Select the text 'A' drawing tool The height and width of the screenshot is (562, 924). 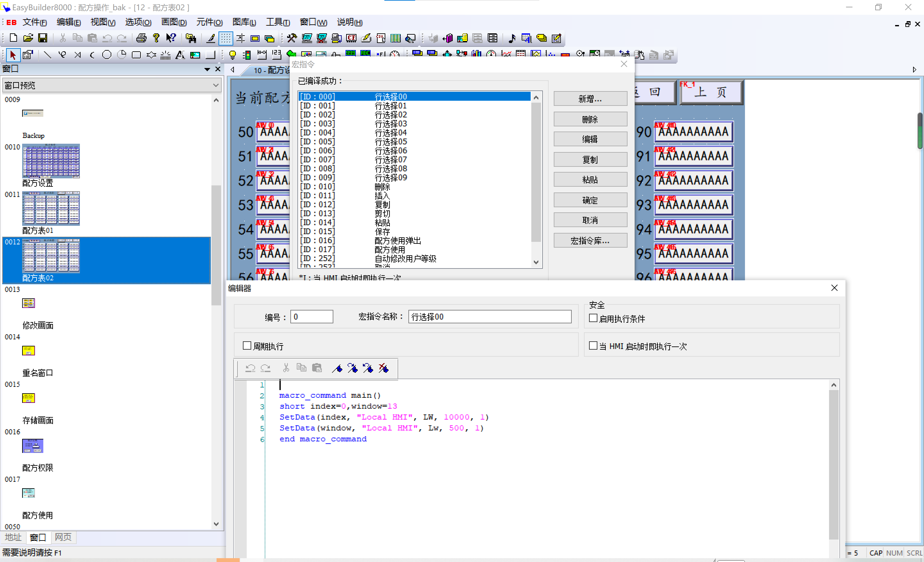[180, 55]
